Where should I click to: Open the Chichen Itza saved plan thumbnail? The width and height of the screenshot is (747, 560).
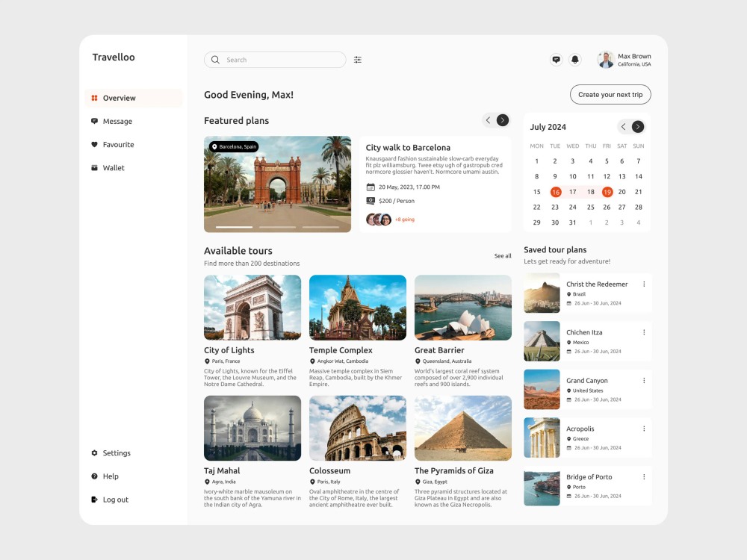[542, 341]
